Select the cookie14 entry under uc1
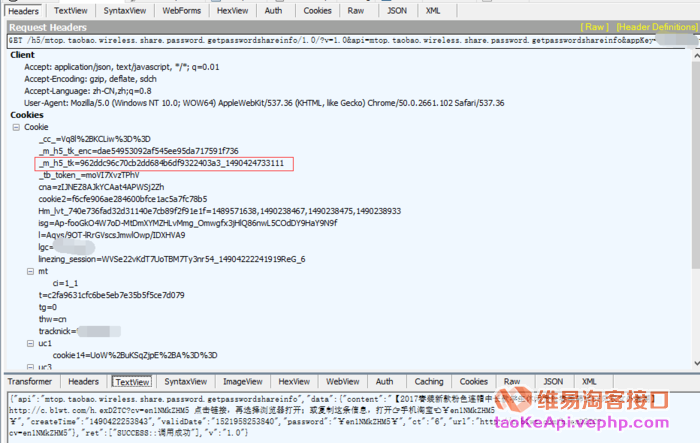Image resolution: width=700 pixels, height=443 pixels. point(135,355)
